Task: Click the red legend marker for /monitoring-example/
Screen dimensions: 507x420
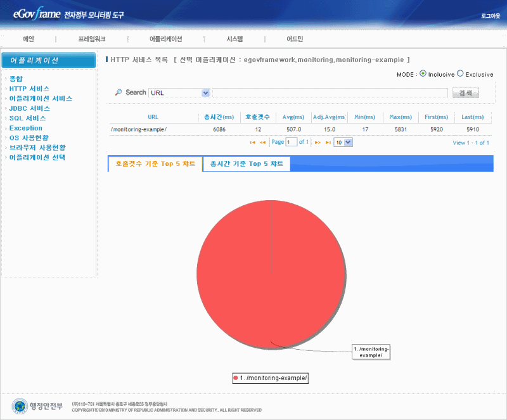Action: 236,378
